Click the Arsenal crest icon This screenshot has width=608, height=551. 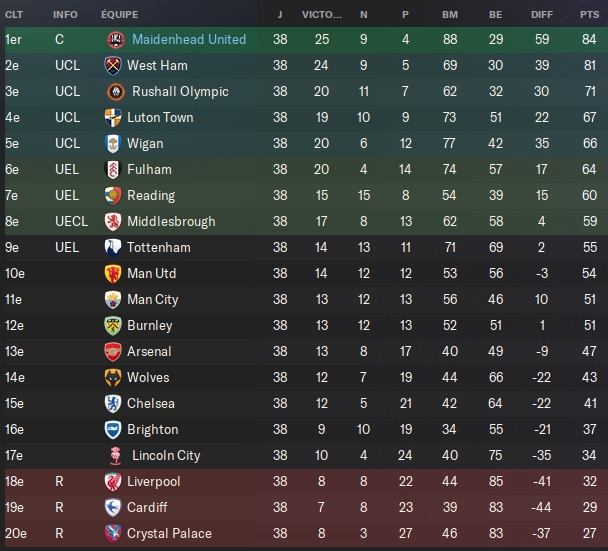[112, 351]
